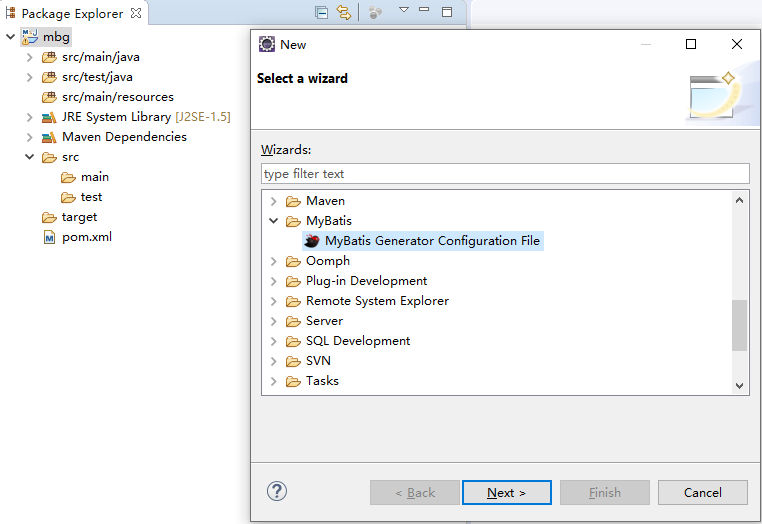Click the pom.xml file icon
Screen dimensions: 762x524
pos(49,237)
